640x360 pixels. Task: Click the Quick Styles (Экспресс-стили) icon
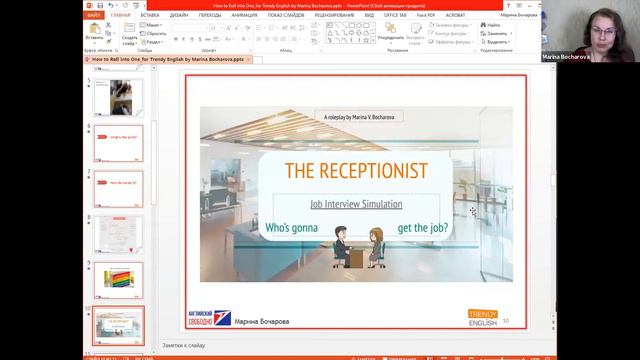click(x=416, y=28)
